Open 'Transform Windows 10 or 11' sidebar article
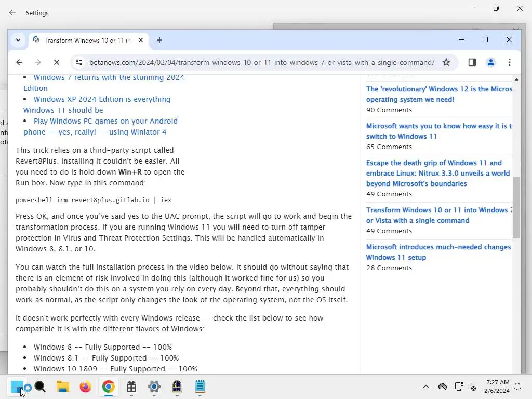 click(439, 215)
